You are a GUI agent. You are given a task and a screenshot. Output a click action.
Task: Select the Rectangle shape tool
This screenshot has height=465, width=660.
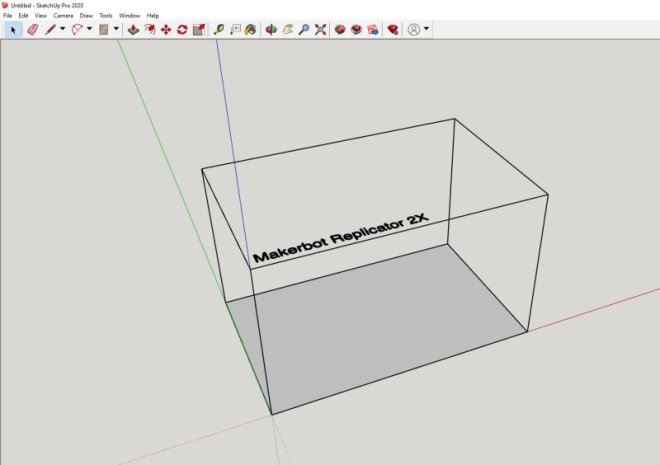pos(104,30)
